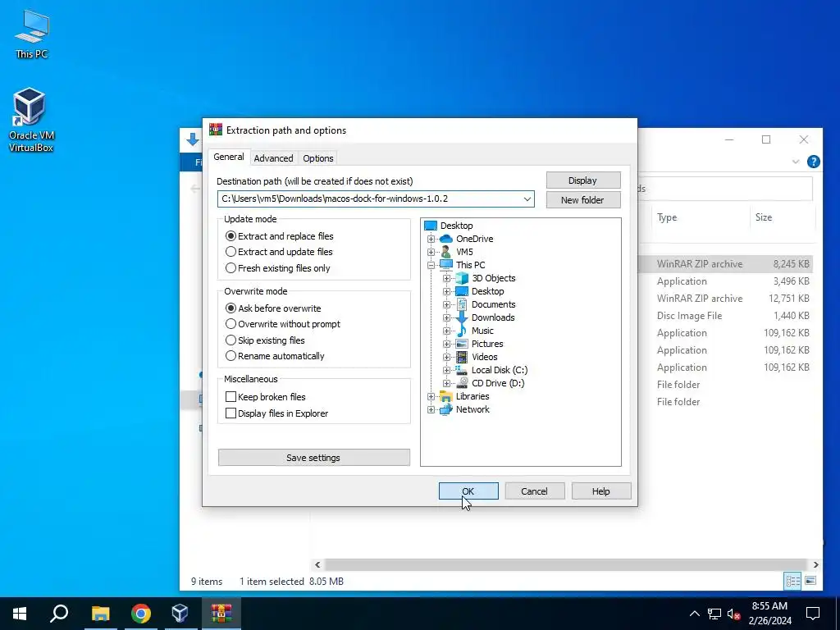Open the Windows Start menu
Viewport: 840px width, 630px height.
(20, 614)
